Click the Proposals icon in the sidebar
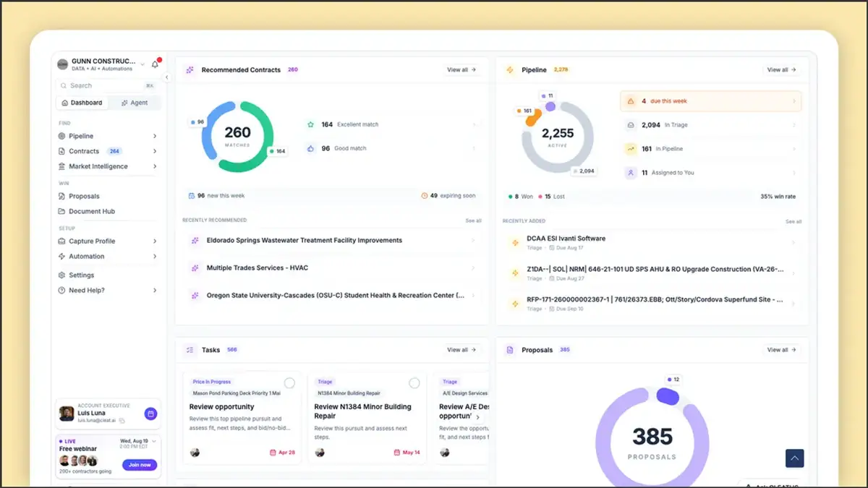Viewport: 868px width, 488px height. click(x=62, y=196)
